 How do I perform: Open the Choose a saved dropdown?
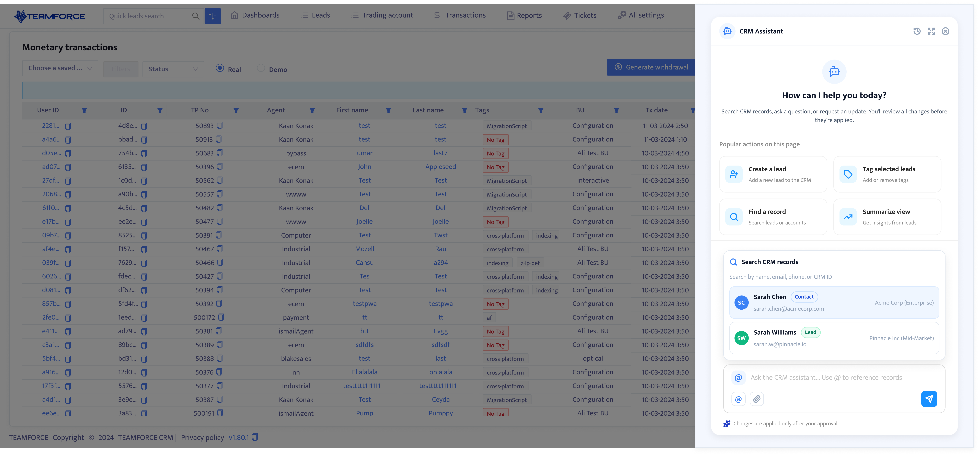60,68
